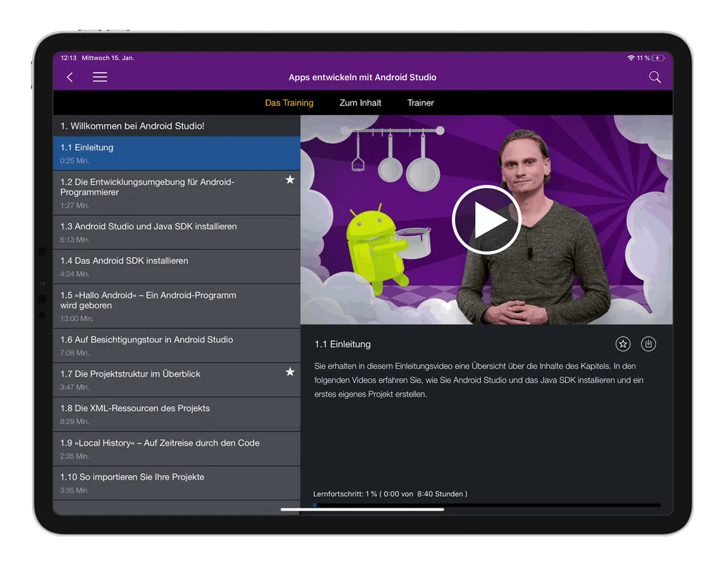
Task: Select lesson 1.1 Einleitung in the list
Action: tap(177, 153)
